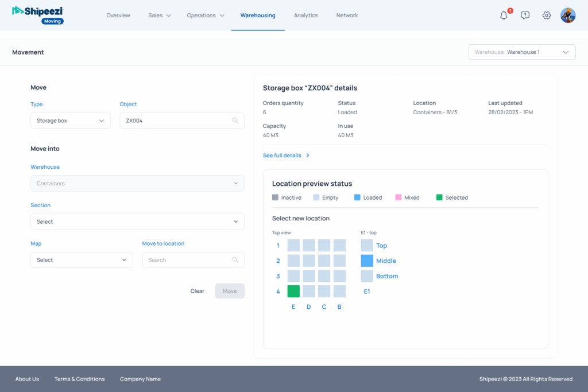Switch to the Analytics tab
588x392 pixels.
pyautogui.click(x=305, y=15)
